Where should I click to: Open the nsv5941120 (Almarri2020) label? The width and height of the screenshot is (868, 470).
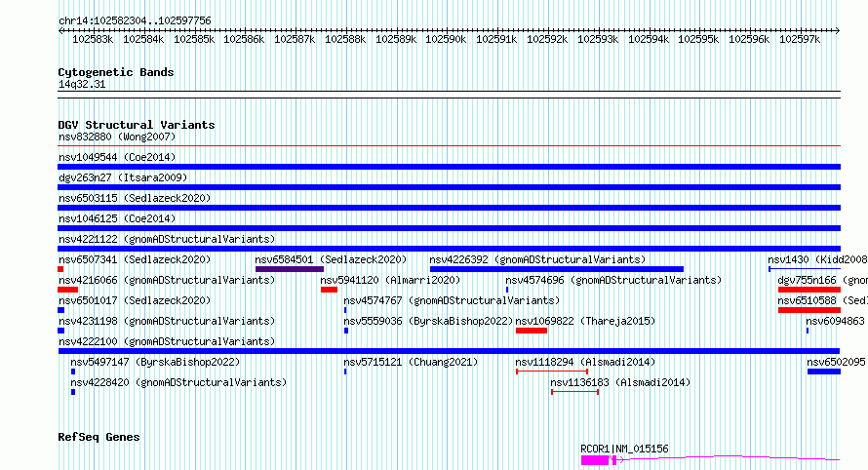pyautogui.click(x=390, y=280)
